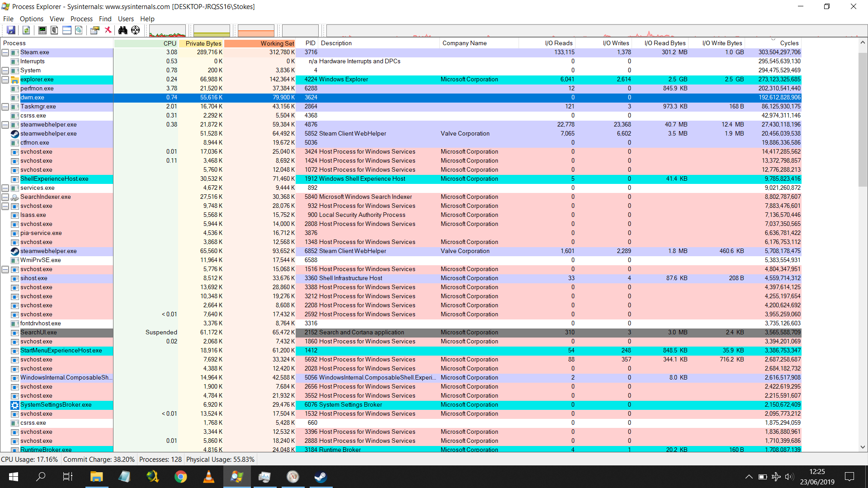The width and height of the screenshot is (868, 488).
Task: Select the pia-service.exe process
Action: [401, 233]
